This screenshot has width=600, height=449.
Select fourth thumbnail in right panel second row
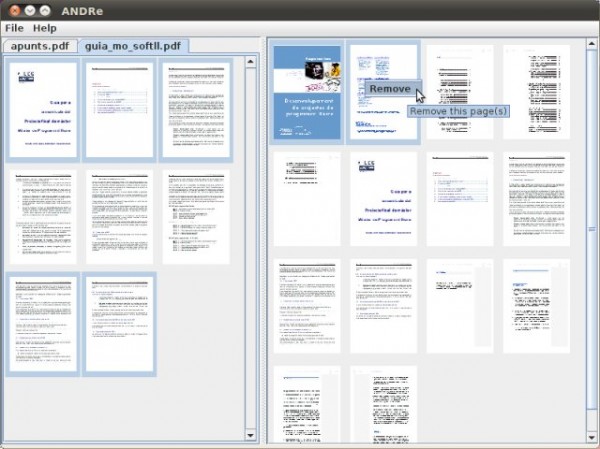pos(536,199)
